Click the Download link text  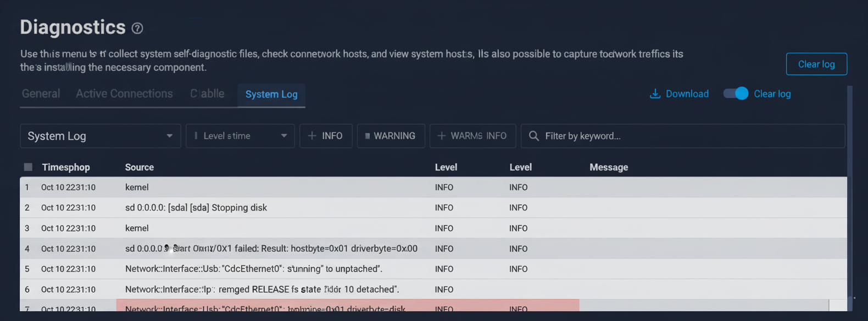point(687,94)
